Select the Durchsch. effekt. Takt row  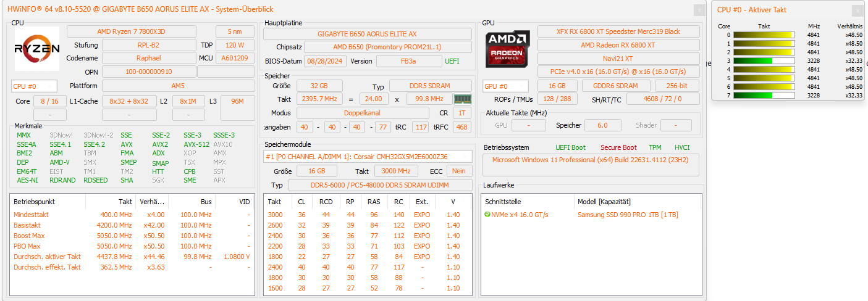132,267
